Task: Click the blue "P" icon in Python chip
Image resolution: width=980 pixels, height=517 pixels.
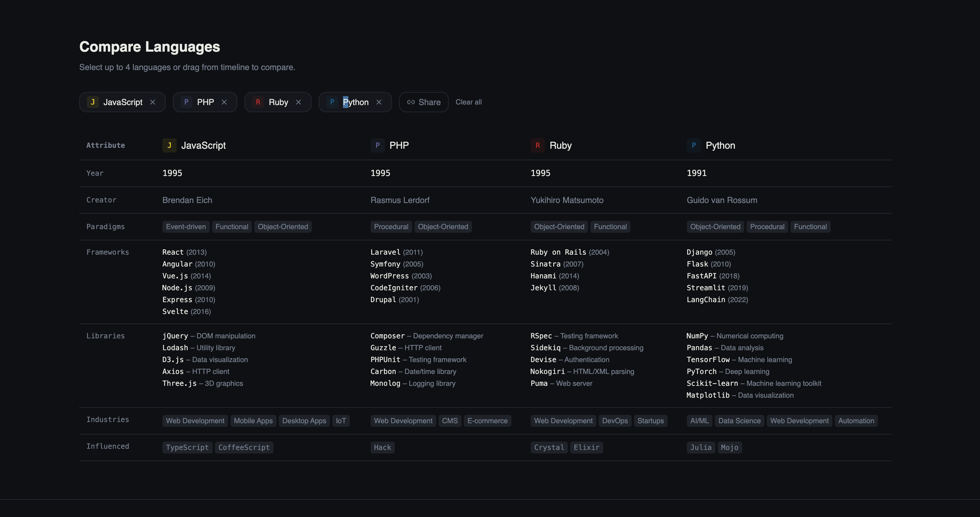Action: (x=331, y=102)
